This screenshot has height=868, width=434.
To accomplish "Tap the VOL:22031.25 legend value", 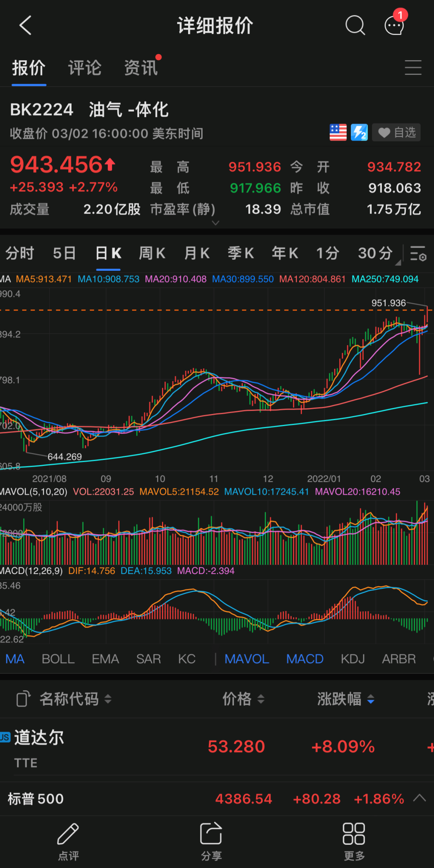I will tap(103, 492).
